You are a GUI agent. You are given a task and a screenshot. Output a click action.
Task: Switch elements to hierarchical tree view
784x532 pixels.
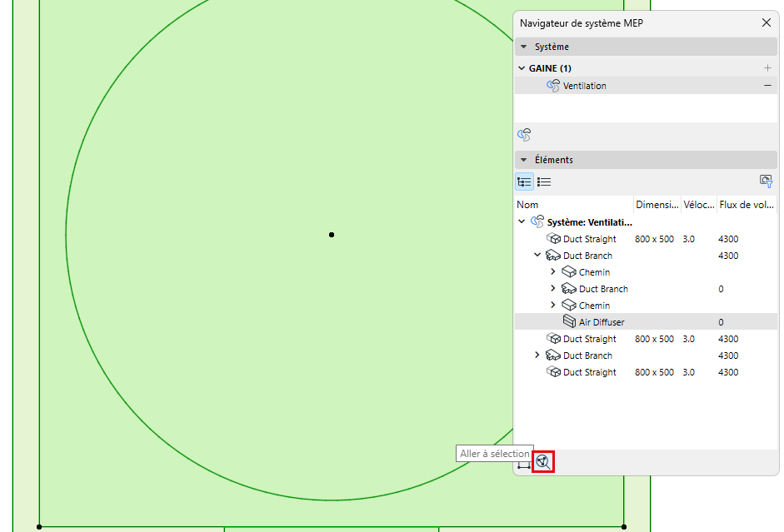(524, 181)
